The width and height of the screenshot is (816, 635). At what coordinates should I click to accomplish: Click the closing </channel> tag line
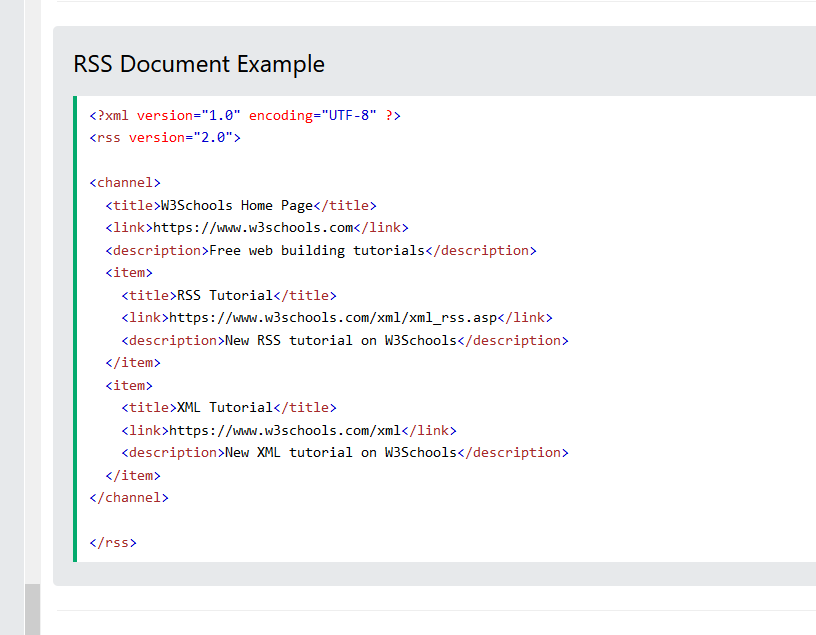[129, 498]
